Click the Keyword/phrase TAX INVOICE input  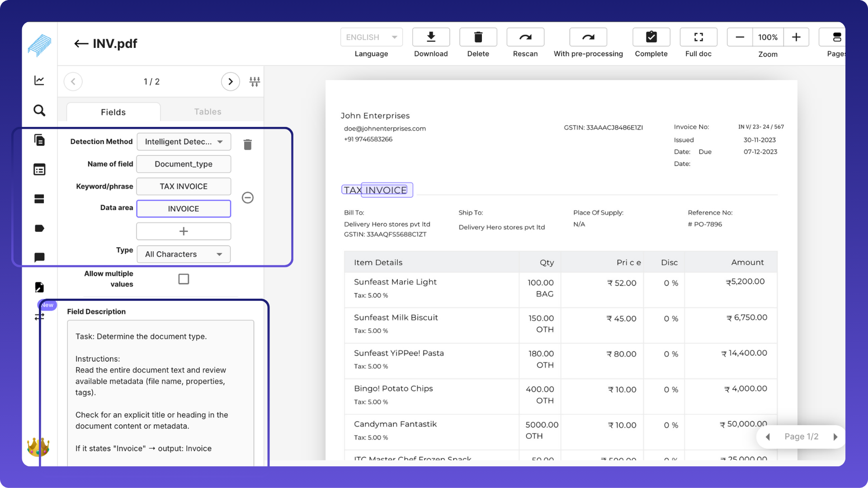click(184, 187)
